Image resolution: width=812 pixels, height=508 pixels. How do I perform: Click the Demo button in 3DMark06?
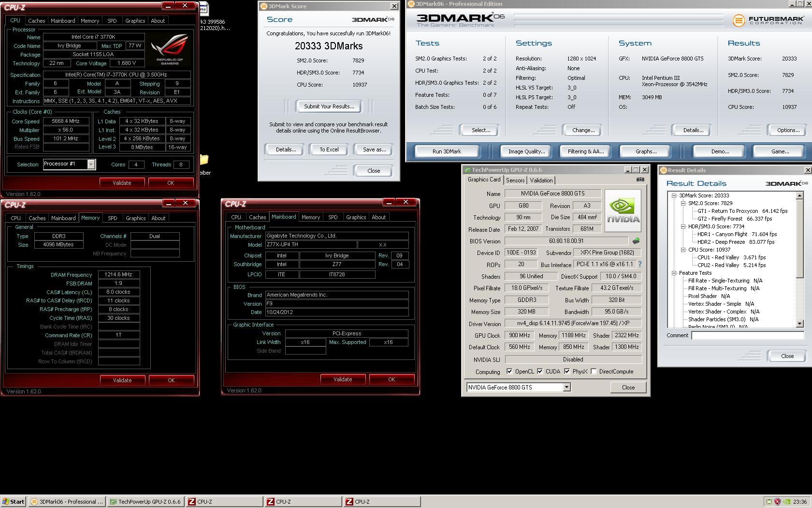(x=720, y=151)
